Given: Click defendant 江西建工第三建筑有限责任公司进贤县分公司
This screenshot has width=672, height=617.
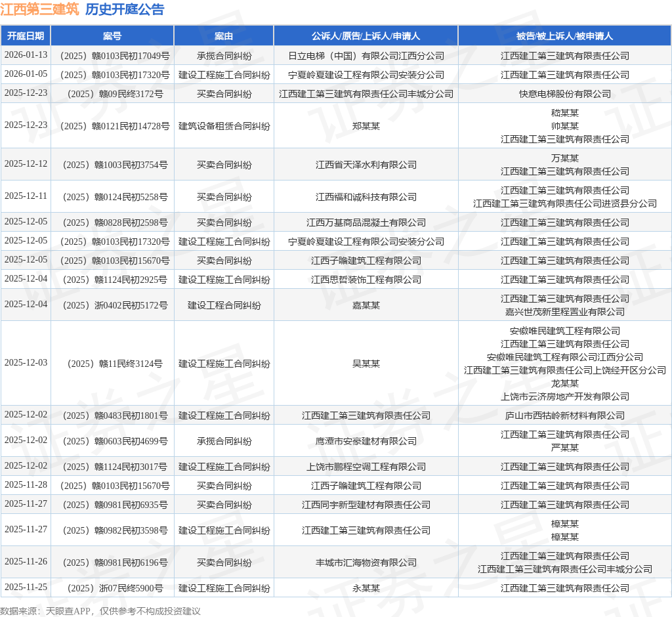Looking at the screenshot, I should [x=565, y=203].
